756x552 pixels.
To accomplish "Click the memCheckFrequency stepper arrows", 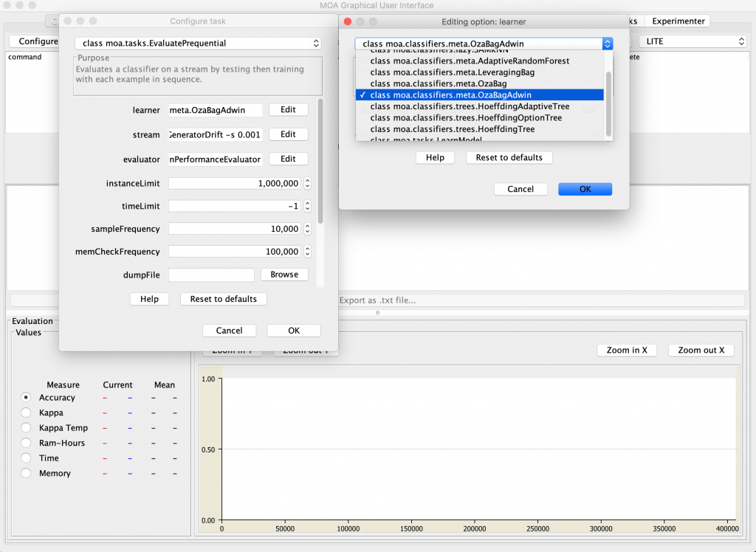I will tap(307, 252).
